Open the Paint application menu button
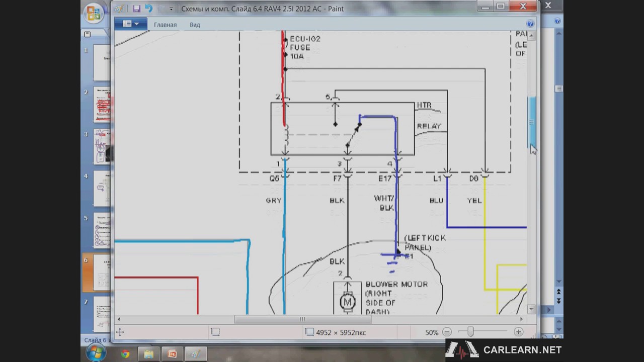 (x=130, y=24)
